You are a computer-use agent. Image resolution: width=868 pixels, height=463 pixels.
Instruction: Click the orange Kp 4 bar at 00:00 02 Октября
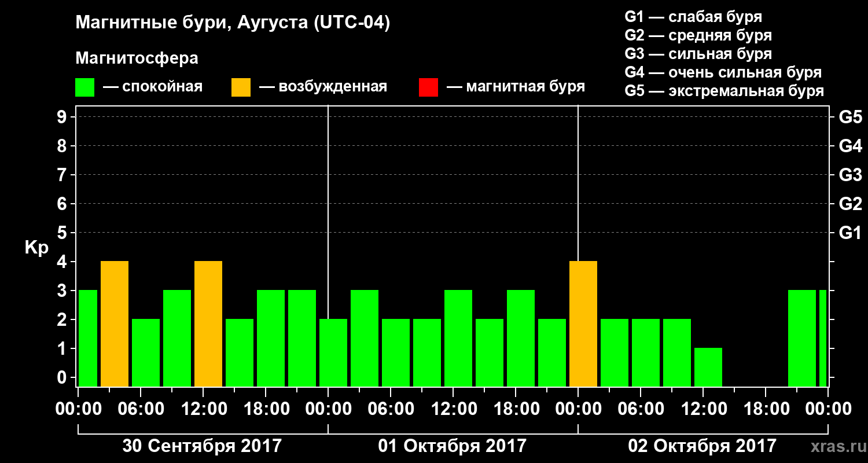tap(583, 324)
